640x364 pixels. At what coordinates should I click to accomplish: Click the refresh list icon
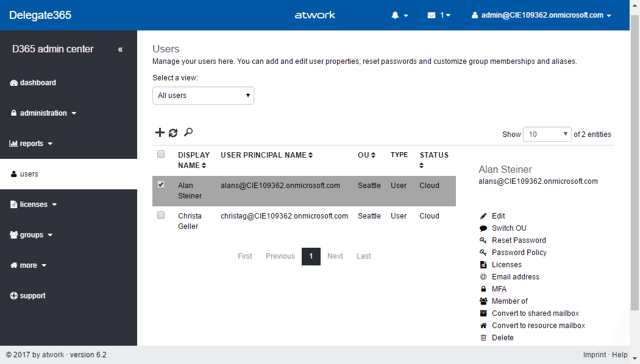tap(173, 133)
